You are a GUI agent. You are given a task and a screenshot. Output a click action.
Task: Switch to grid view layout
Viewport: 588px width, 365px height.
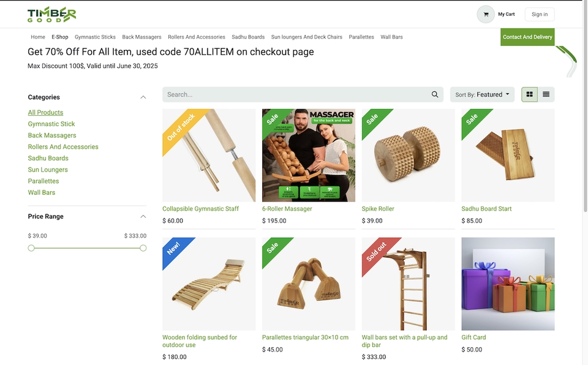[x=529, y=94]
